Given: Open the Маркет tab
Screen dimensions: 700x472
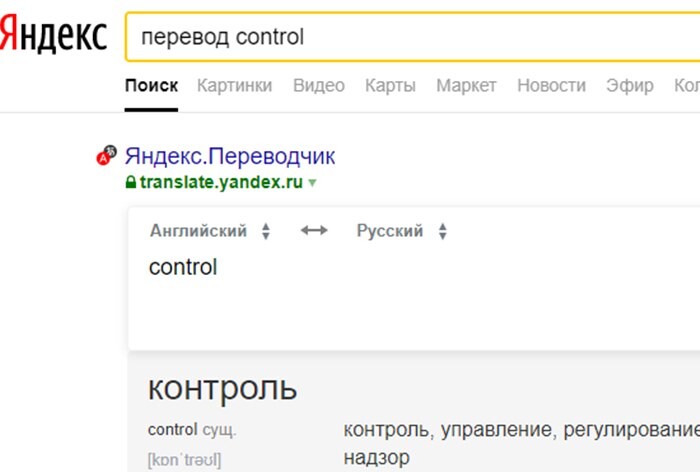Looking at the screenshot, I should [466, 85].
